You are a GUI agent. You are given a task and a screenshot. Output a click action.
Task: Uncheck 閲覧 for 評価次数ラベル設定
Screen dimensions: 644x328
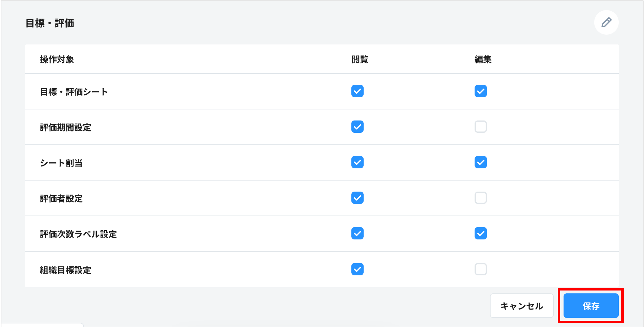(357, 234)
